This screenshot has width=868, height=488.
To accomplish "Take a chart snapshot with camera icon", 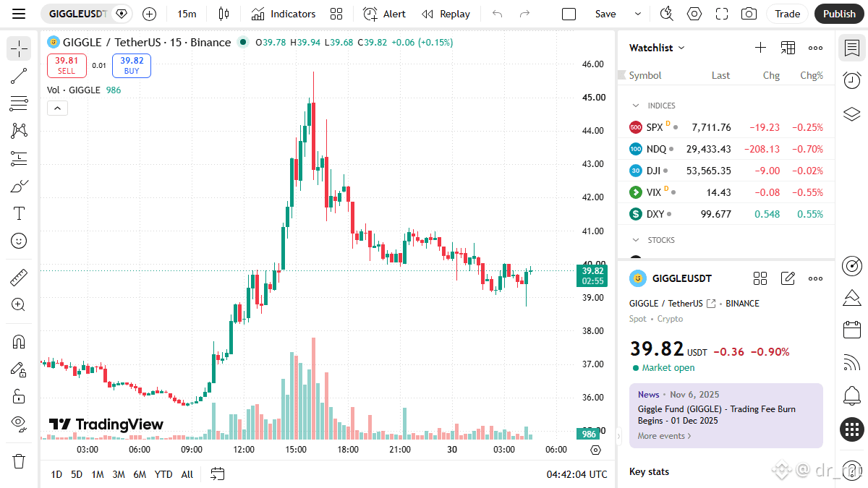I will coord(749,14).
